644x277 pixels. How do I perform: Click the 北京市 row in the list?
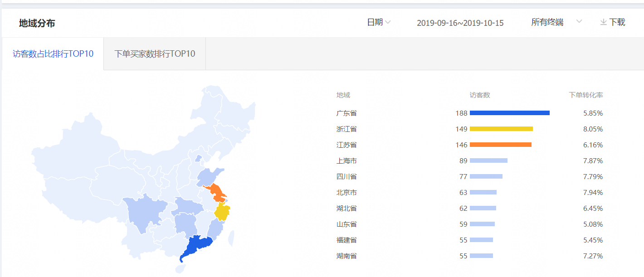pyautogui.click(x=346, y=193)
